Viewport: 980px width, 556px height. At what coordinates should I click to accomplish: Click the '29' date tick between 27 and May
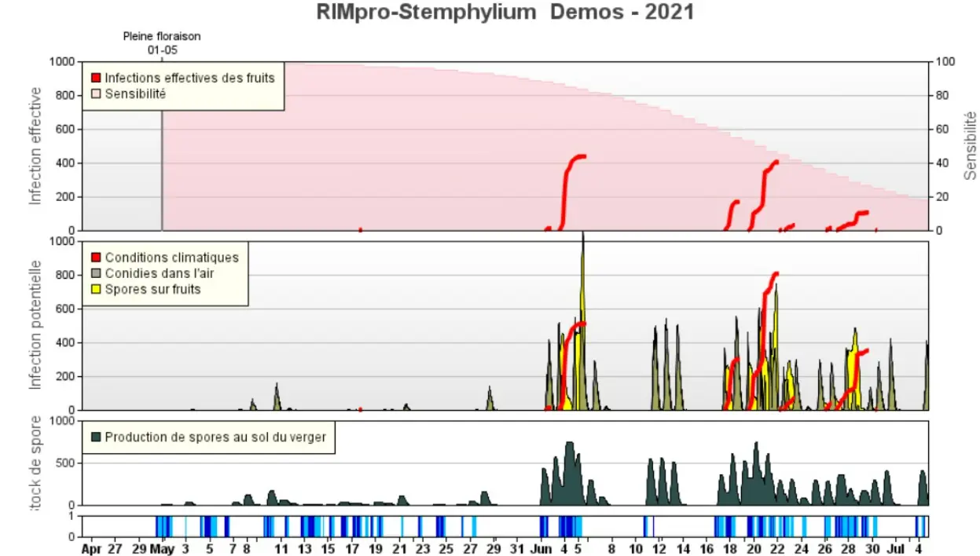pyautogui.click(x=138, y=549)
